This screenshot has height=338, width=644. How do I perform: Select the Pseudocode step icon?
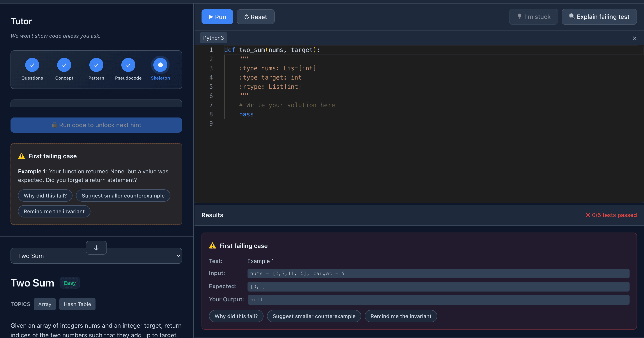coord(128,65)
